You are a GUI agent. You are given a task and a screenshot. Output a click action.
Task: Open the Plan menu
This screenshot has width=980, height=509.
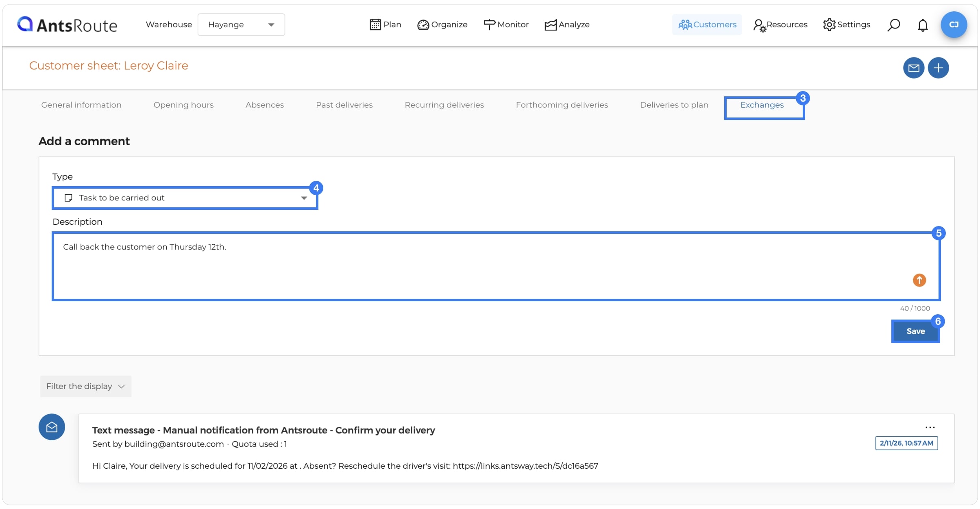pyautogui.click(x=385, y=25)
